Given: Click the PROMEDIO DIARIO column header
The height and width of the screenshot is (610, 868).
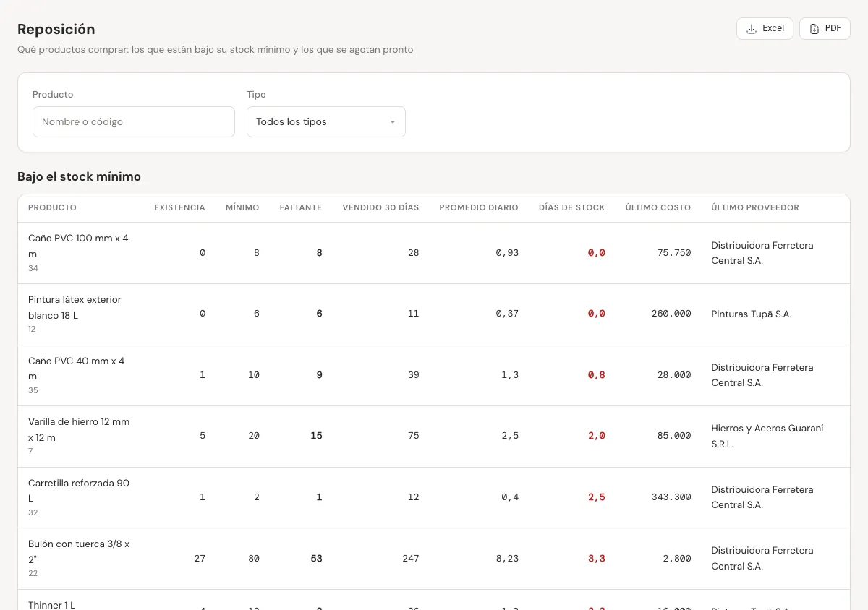Looking at the screenshot, I should [x=479, y=207].
